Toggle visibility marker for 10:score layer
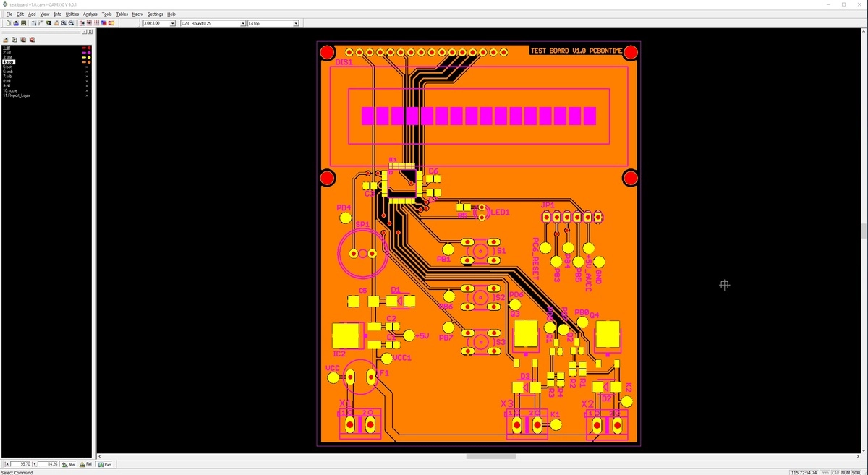868x475 pixels. (x=87, y=90)
